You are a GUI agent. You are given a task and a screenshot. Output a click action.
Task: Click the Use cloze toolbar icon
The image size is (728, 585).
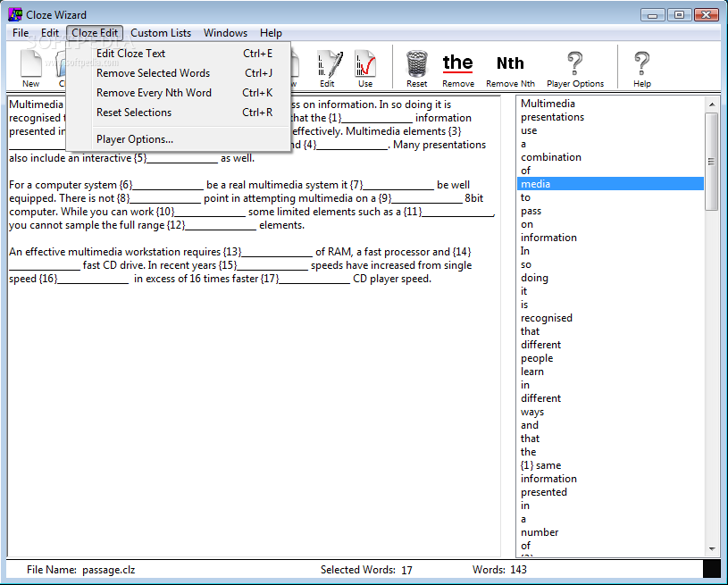[365, 68]
